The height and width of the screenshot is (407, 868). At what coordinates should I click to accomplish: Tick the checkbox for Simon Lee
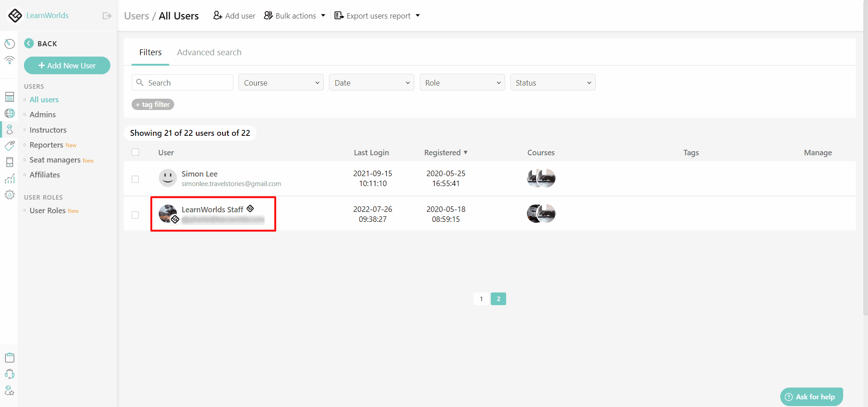135,179
